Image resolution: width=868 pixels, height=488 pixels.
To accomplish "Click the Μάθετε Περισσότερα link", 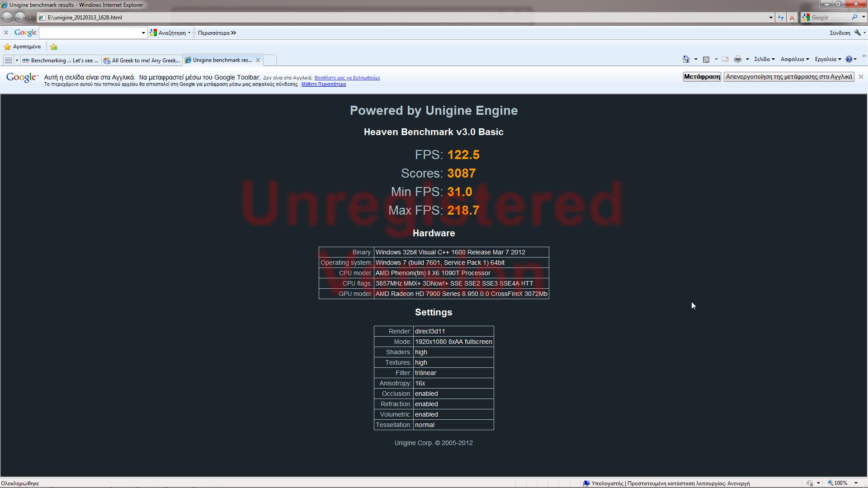I will [x=324, y=84].
